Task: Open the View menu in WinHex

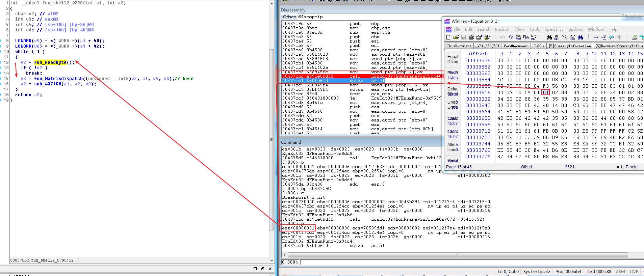Action: (520, 29)
